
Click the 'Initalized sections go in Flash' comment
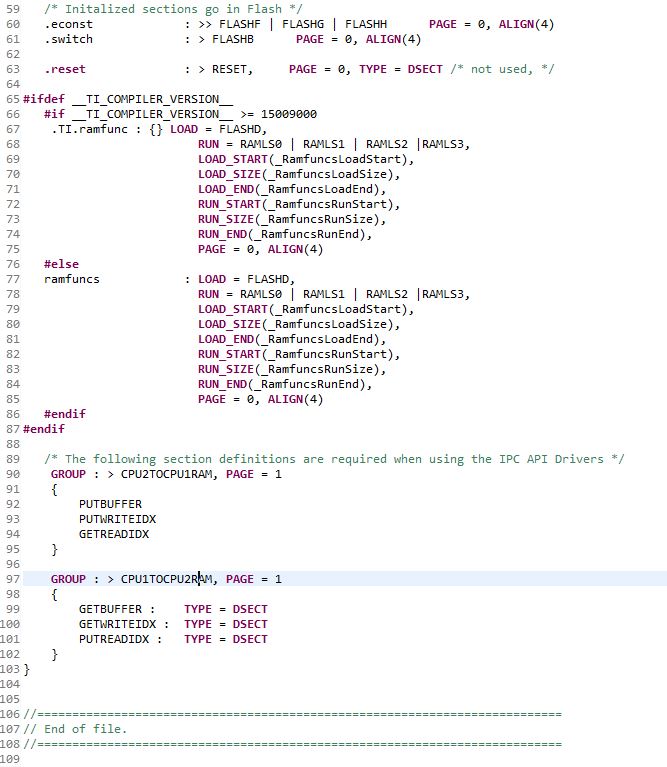[x=174, y=9]
